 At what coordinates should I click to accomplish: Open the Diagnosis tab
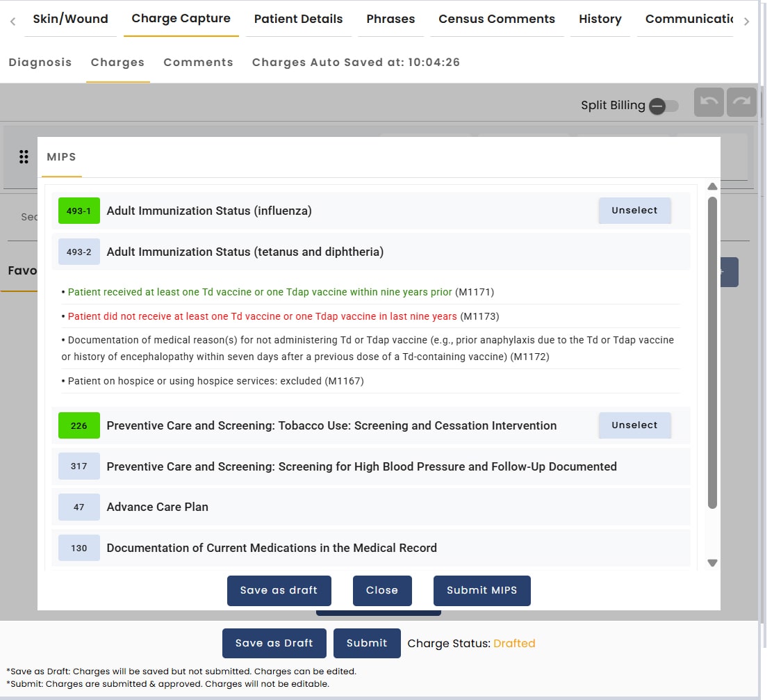(40, 62)
